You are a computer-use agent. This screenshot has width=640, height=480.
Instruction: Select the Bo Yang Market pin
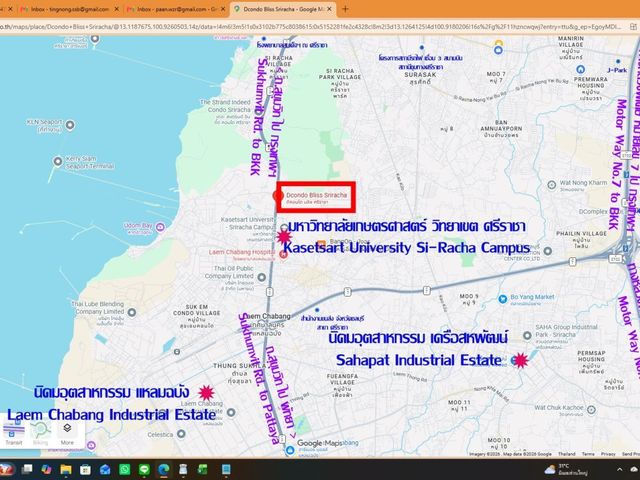[503, 299]
